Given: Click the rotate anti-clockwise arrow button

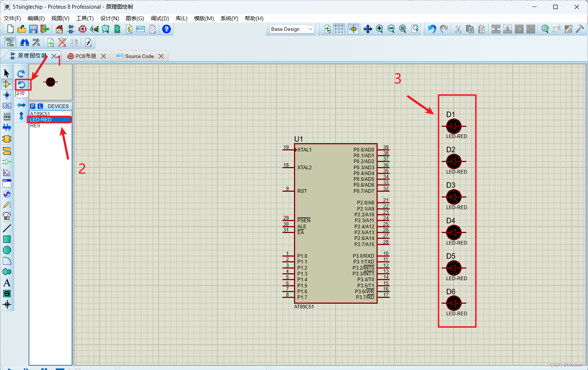Looking at the screenshot, I should click(22, 84).
